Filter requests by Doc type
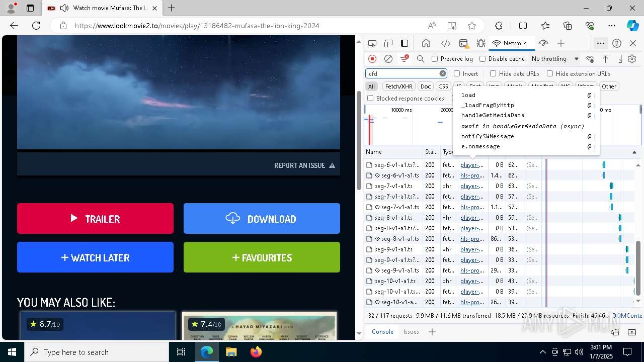 point(426,86)
